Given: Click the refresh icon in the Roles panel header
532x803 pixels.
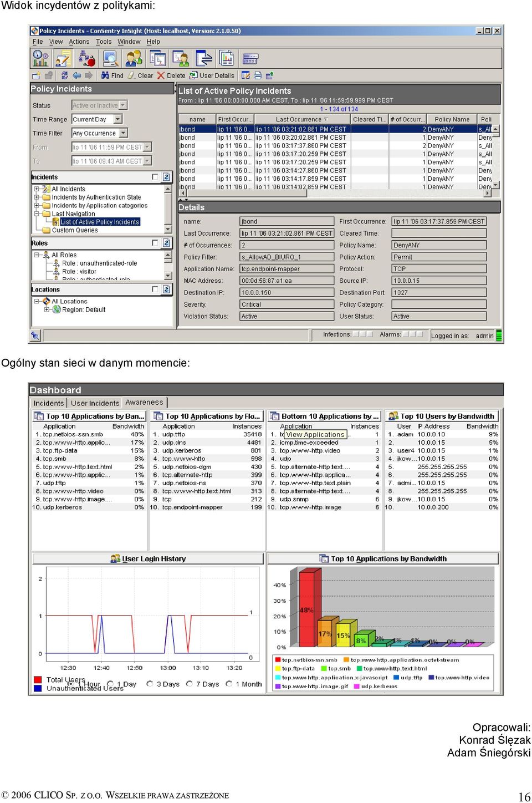Looking at the screenshot, I should tap(166, 243).
